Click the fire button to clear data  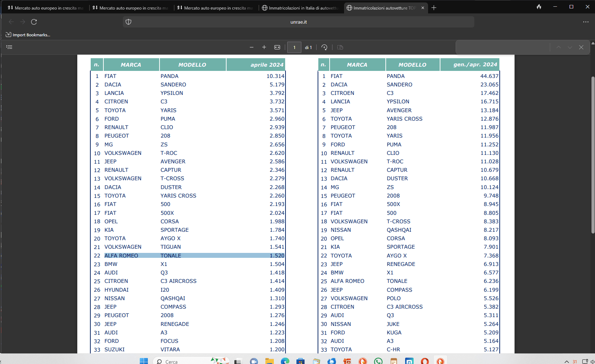click(x=539, y=7)
